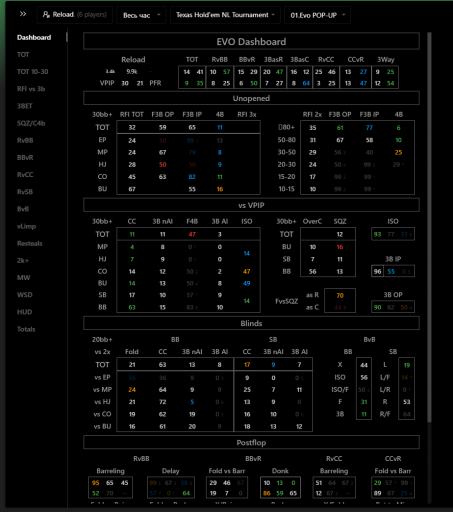The image size is (453, 512).
Task: Open the 01.Evo POP-UP dropdown
Action: (317, 15)
